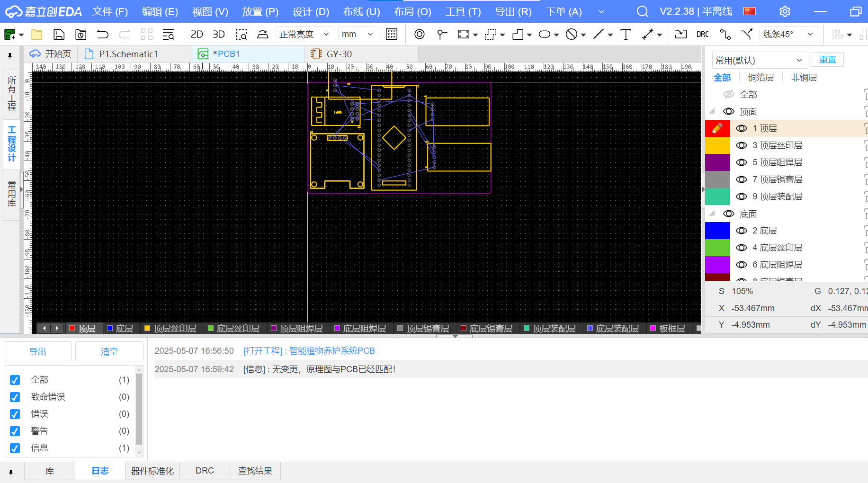Click the red 顶层 color swatch
The height and width of the screenshot is (483, 868).
tap(717, 128)
